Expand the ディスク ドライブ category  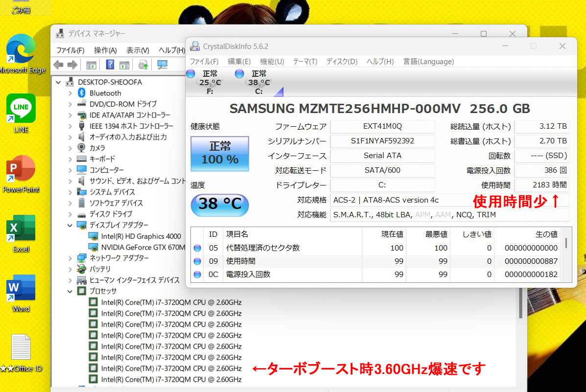pyautogui.click(x=70, y=214)
